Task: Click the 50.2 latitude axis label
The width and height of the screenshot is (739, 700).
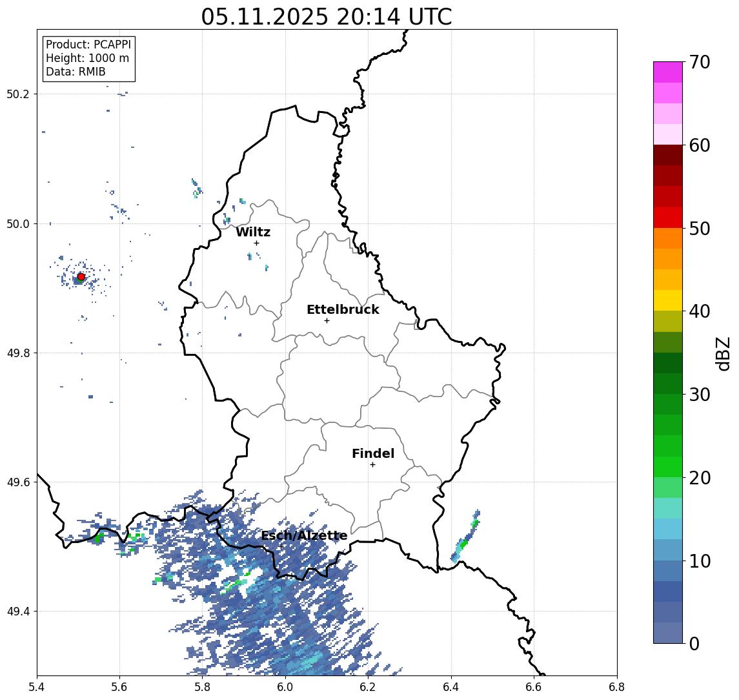Action: click(18, 94)
